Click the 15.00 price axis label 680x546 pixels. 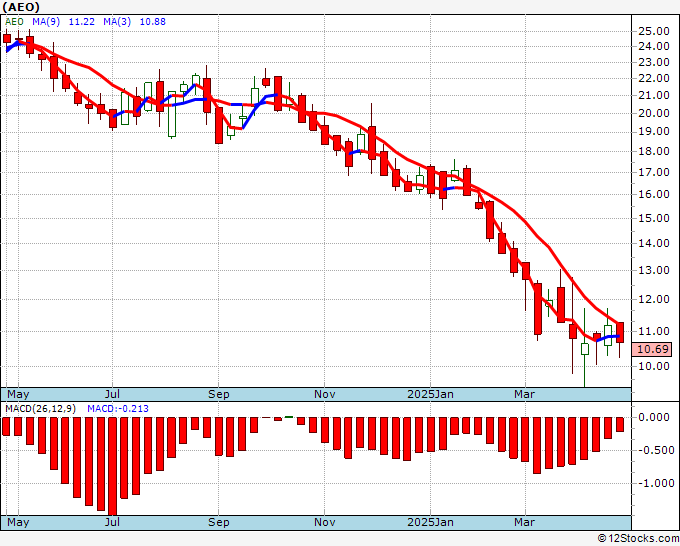(654, 218)
